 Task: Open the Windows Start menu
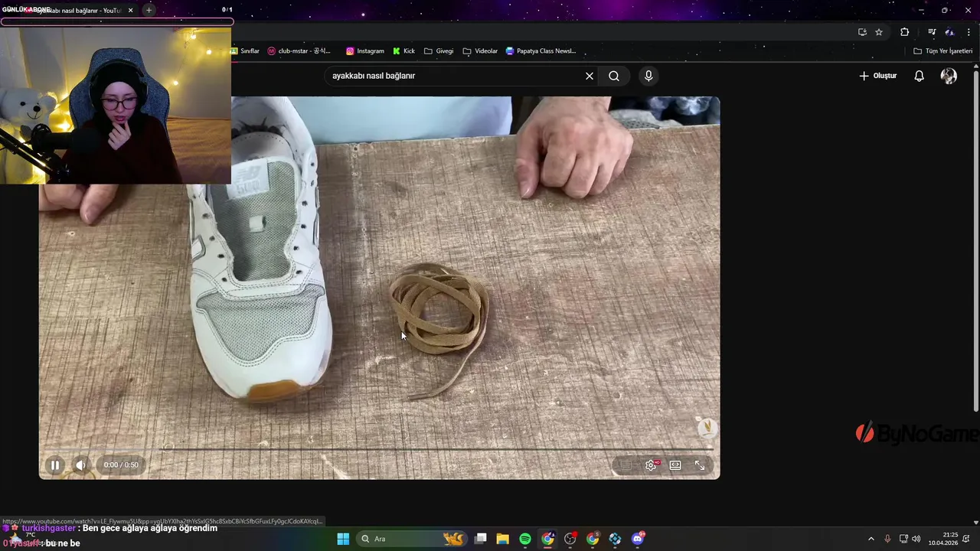(x=343, y=539)
